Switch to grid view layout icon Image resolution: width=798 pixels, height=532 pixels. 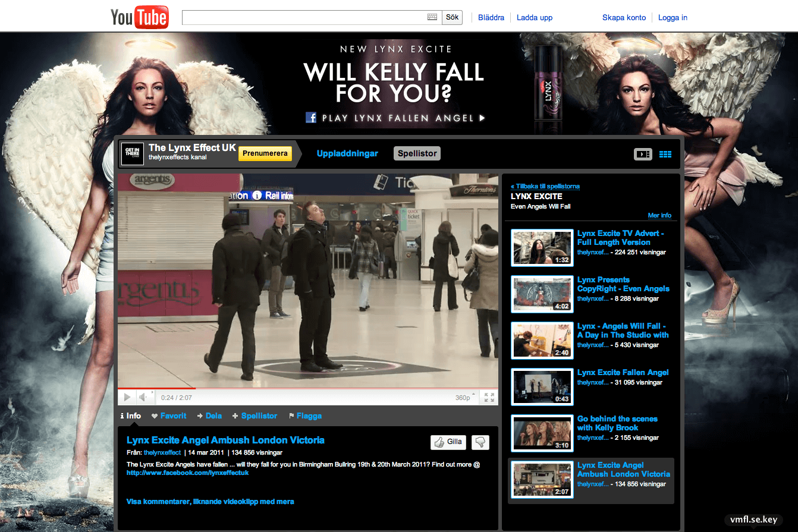665,154
